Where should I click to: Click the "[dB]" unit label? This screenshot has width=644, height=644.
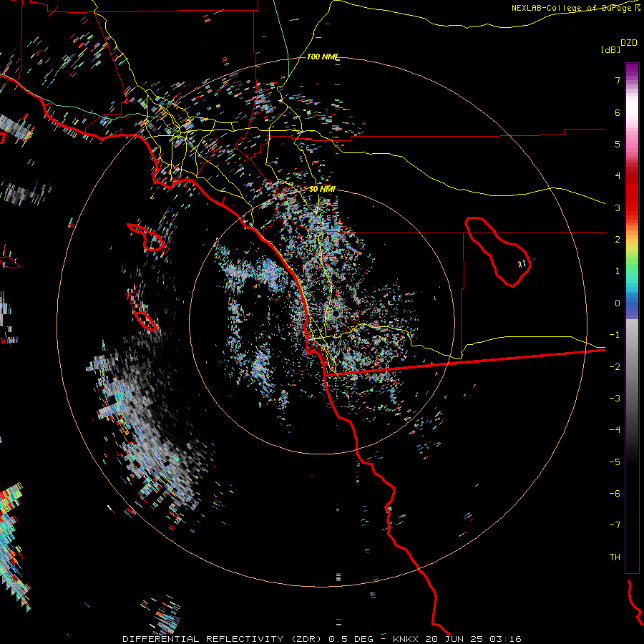[611, 49]
